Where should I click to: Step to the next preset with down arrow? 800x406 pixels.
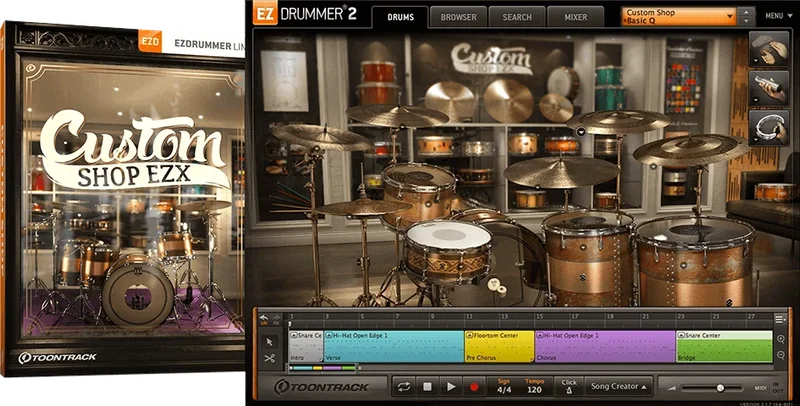[746, 21]
